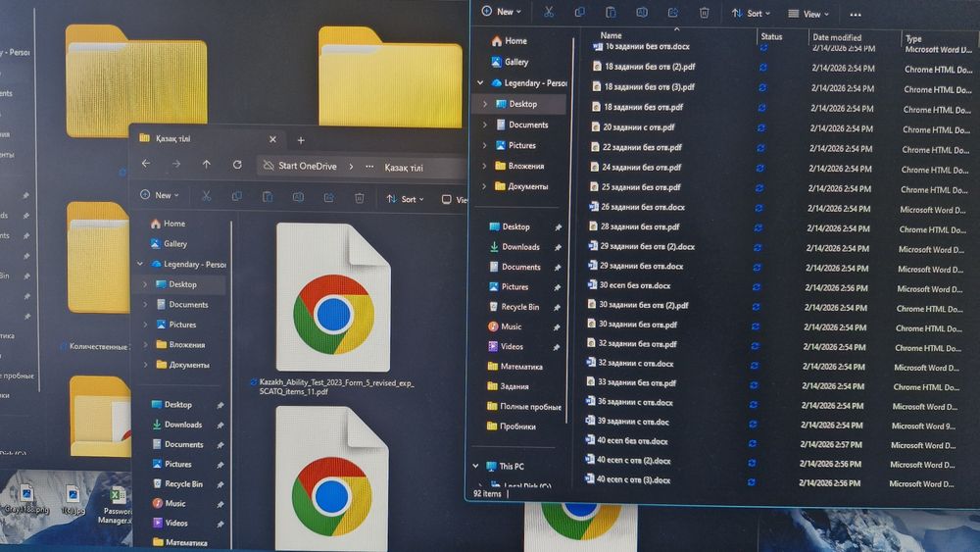Open Password Manager desktop shortcut
Screen dimensions: 980x552
(116, 506)
